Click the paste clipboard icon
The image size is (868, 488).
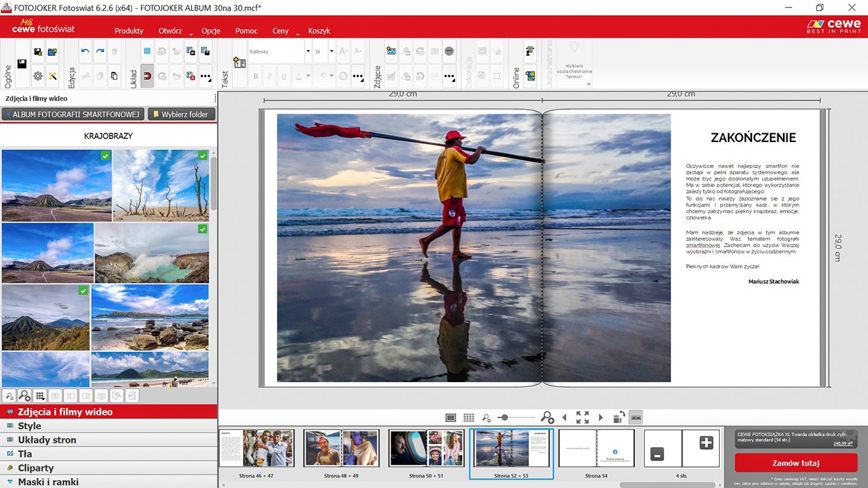pos(114,76)
